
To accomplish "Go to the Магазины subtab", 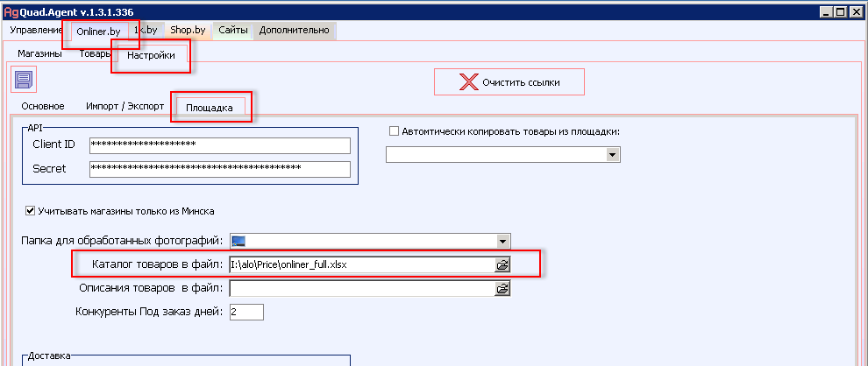I will coord(39,54).
